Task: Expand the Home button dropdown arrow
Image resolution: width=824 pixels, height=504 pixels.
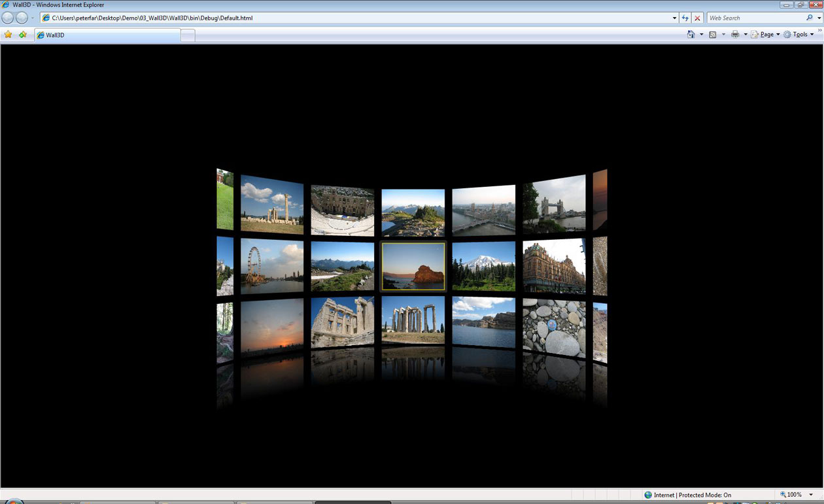Action: [701, 35]
